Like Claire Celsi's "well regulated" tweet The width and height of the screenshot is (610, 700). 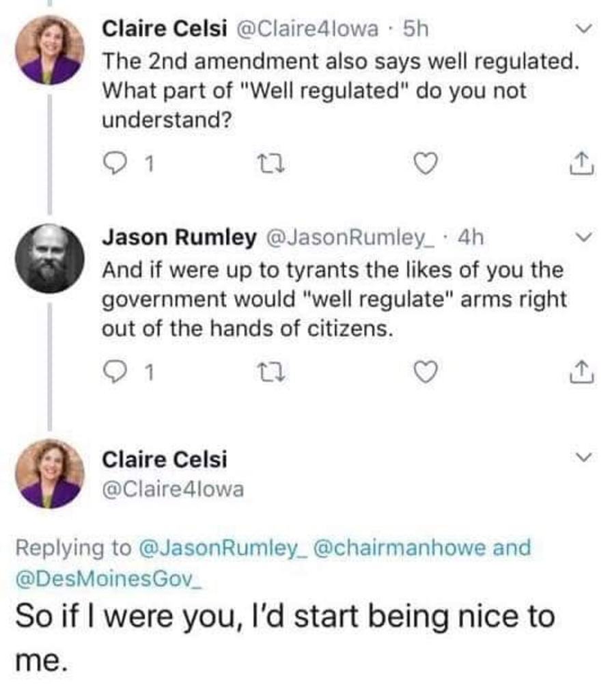pos(425,163)
